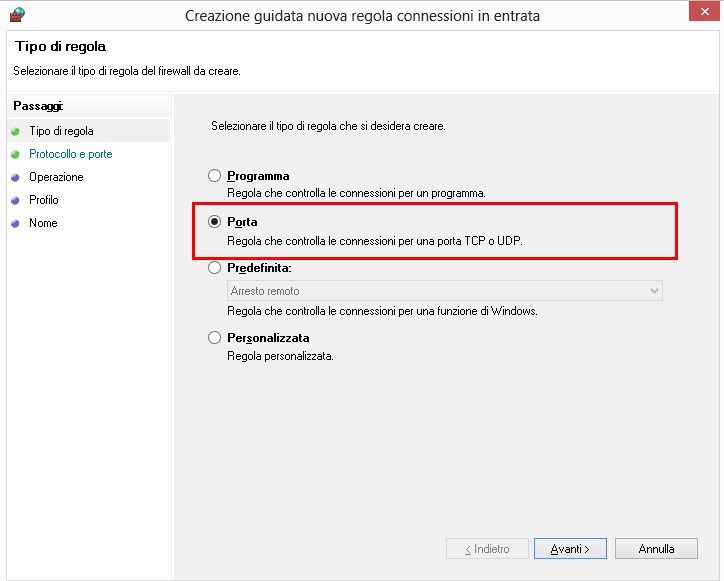Click the Indietro button

click(x=487, y=549)
